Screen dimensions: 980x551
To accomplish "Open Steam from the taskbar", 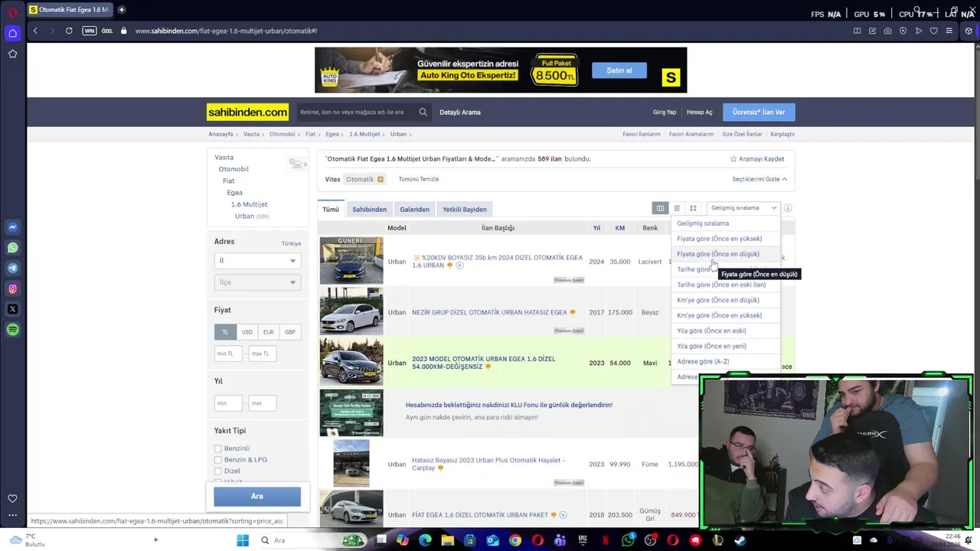I will pos(740,540).
